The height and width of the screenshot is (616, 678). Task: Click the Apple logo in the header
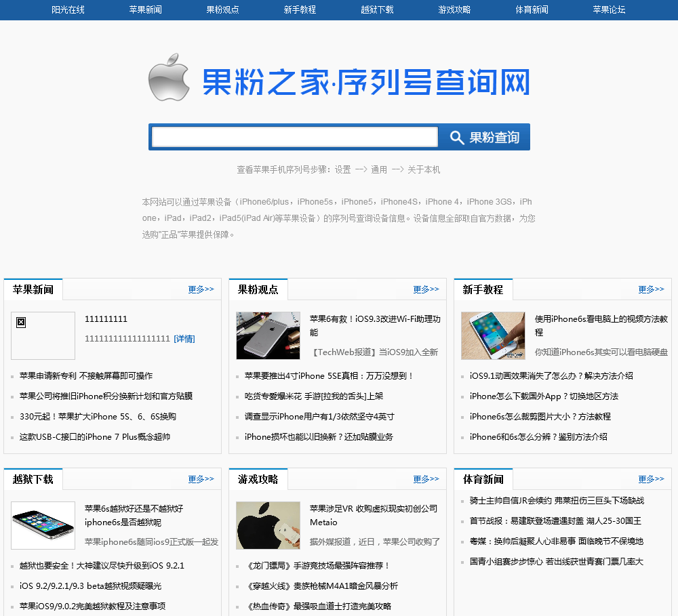(169, 77)
